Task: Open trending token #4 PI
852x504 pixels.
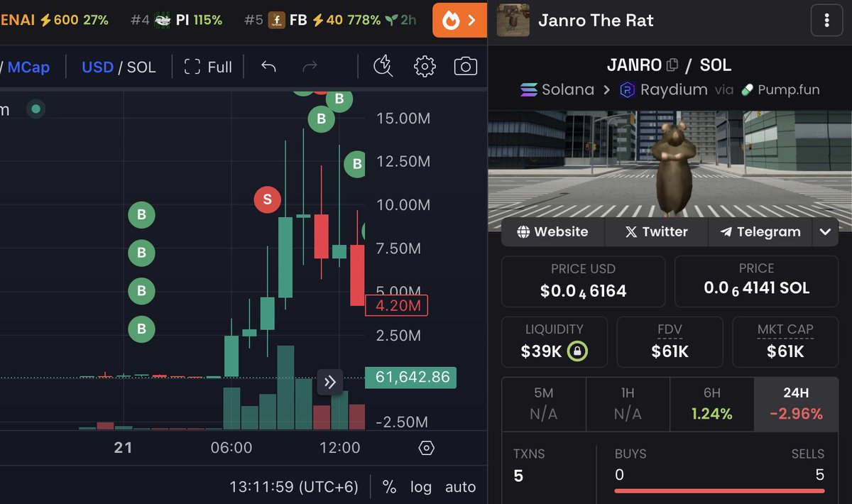Action: tap(176, 20)
